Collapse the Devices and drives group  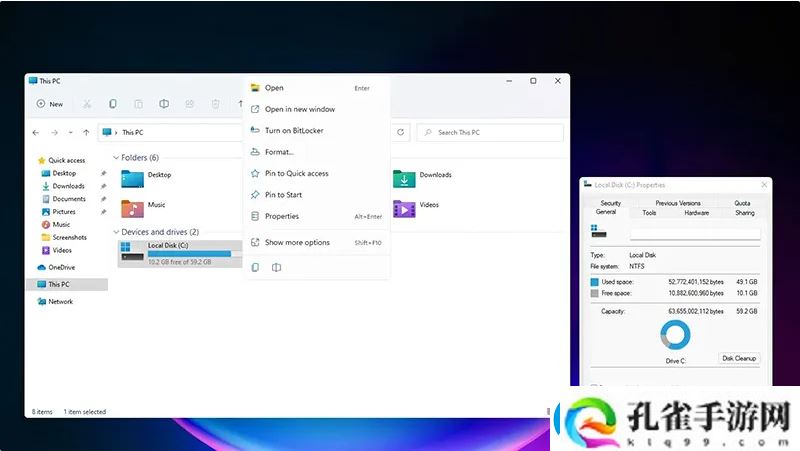click(116, 232)
